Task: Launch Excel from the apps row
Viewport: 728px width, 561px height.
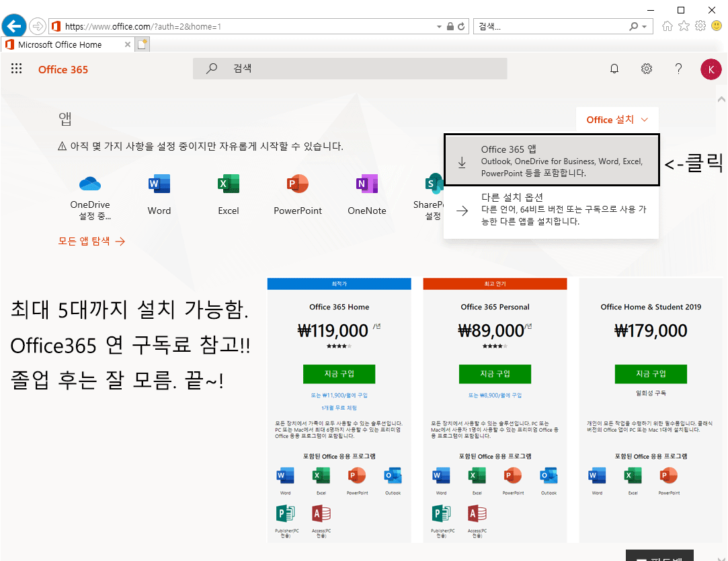Action: coord(229,184)
